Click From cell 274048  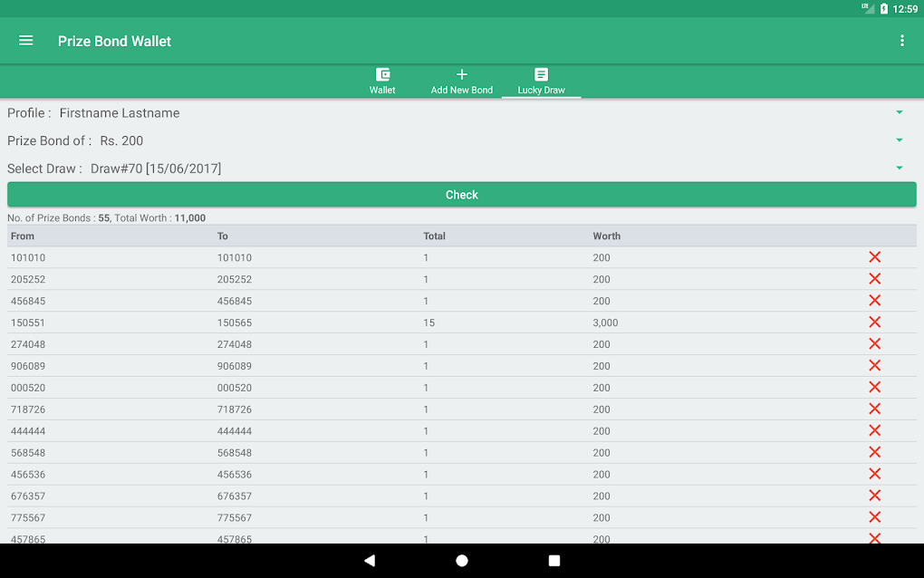click(28, 344)
